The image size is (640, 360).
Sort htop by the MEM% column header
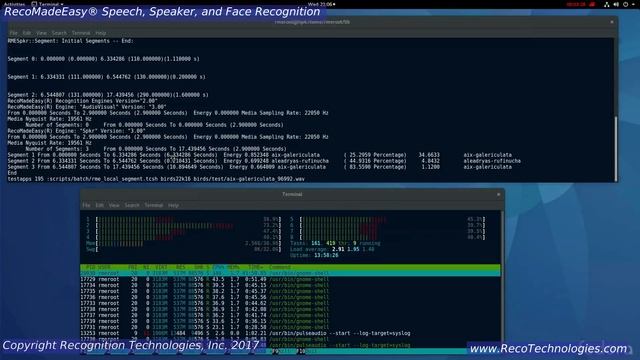(233, 267)
